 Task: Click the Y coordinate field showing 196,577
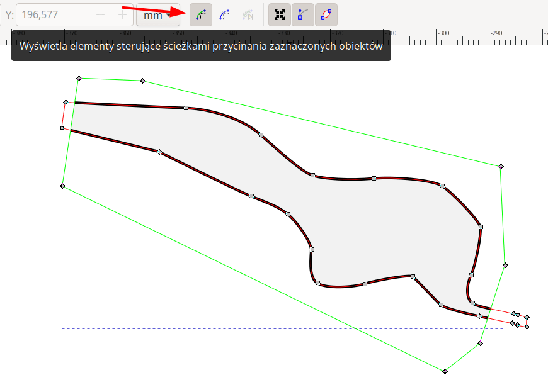(52, 14)
